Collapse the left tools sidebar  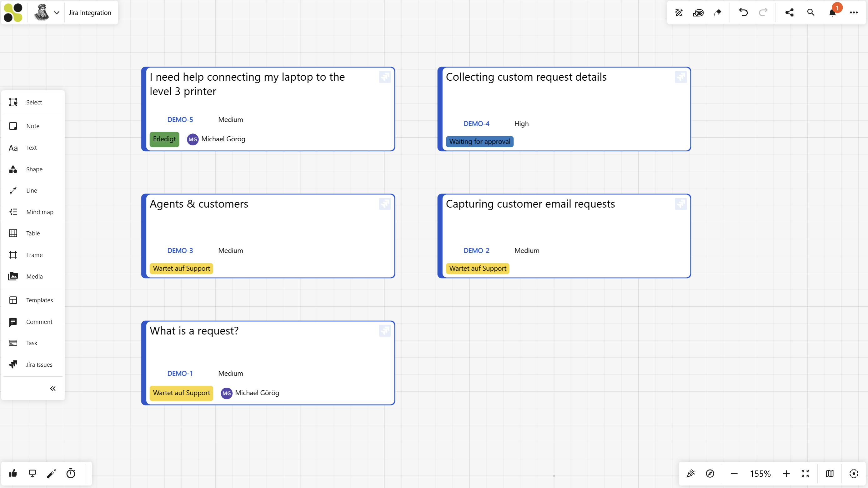click(x=53, y=388)
